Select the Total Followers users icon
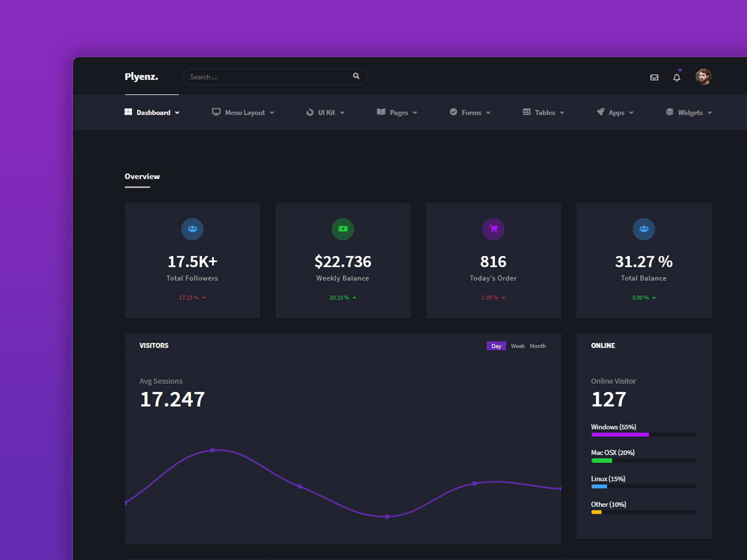747x560 pixels. coord(192,229)
